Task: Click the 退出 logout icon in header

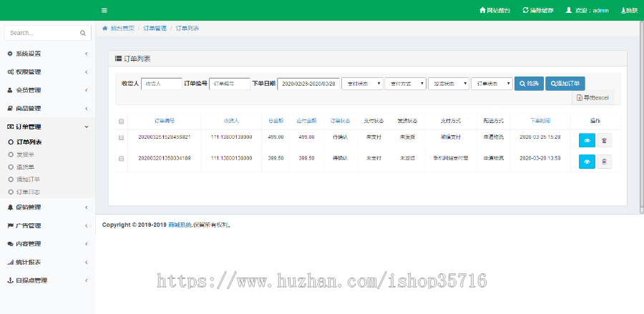Action: click(x=621, y=11)
